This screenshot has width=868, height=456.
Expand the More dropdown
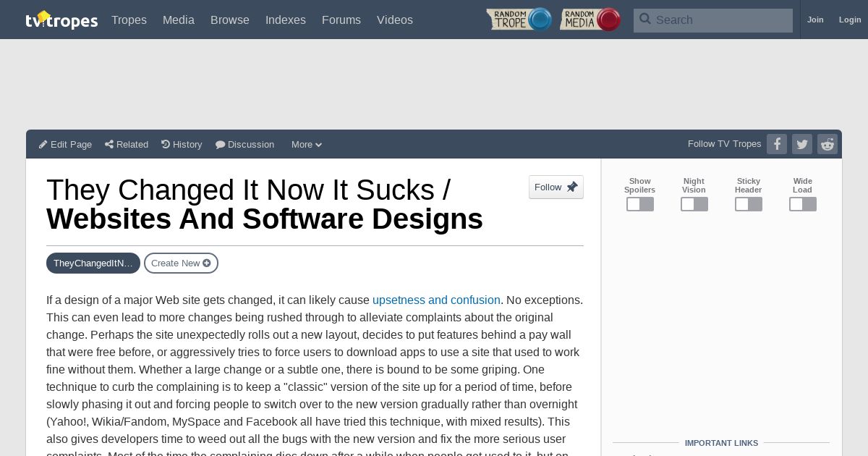(307, 144)
